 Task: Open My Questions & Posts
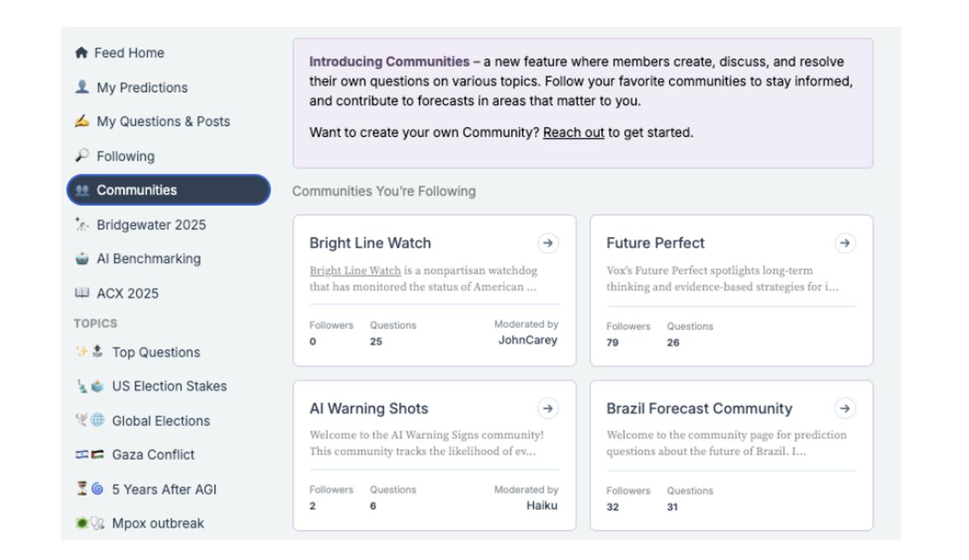tap(163, 122)
